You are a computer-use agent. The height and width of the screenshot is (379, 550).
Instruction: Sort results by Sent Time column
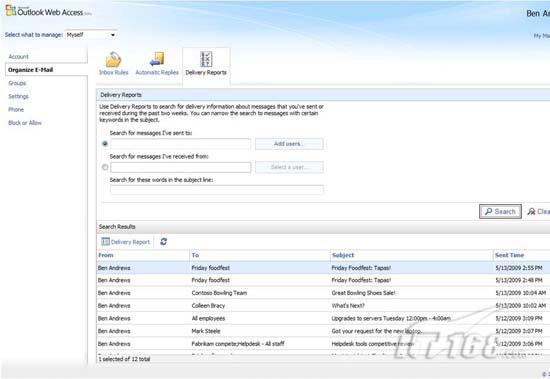pyautogui.click(x=522, y=255)
